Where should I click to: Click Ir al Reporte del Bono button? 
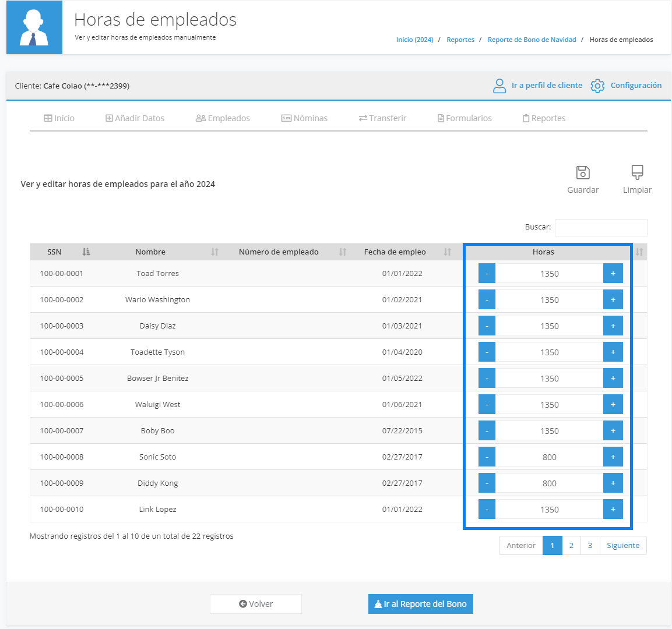point(420,604)
